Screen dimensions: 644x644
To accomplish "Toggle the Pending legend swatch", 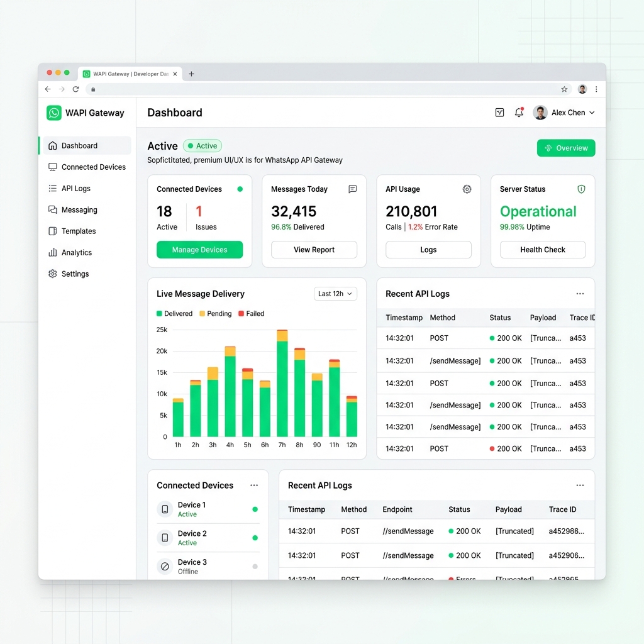I will click(x=202, y=313).
